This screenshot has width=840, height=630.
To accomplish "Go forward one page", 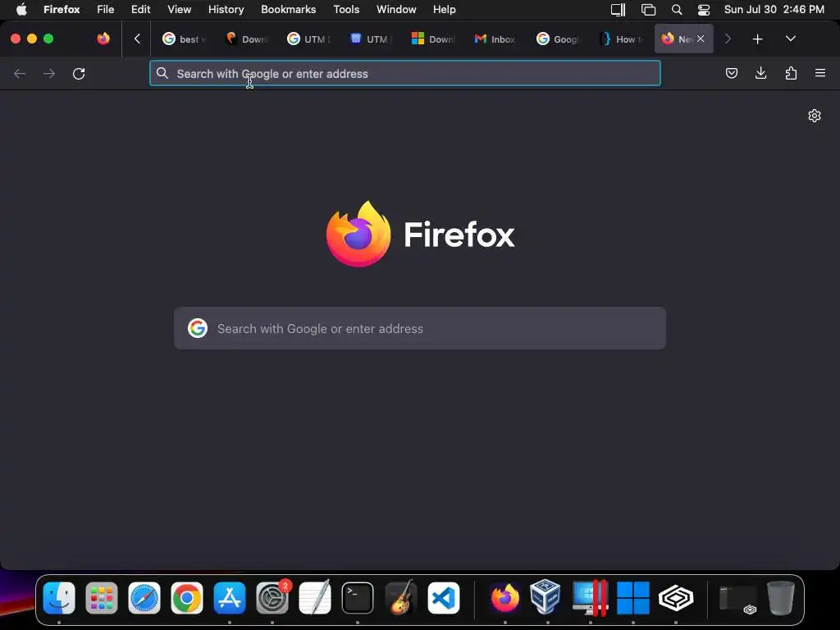I will [49, 73].
